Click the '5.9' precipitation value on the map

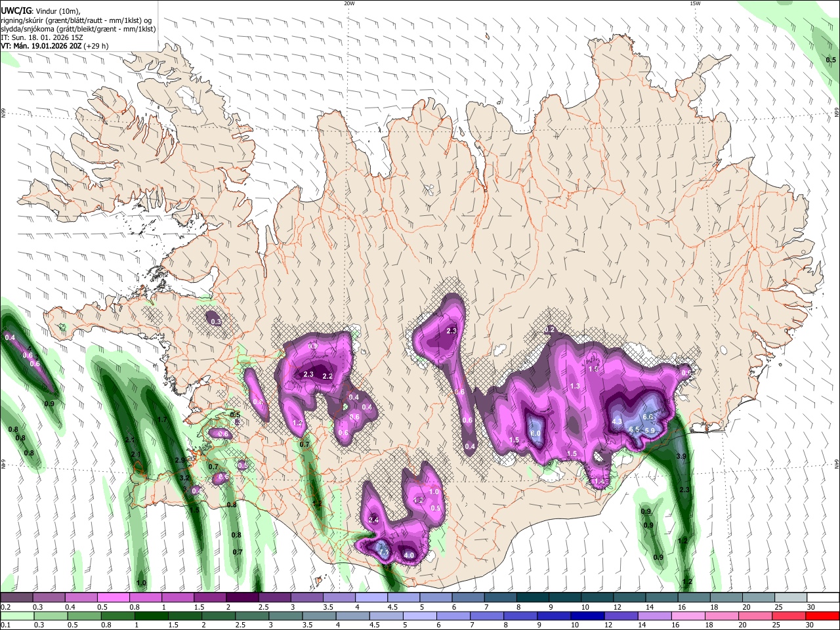pos(650,430)
